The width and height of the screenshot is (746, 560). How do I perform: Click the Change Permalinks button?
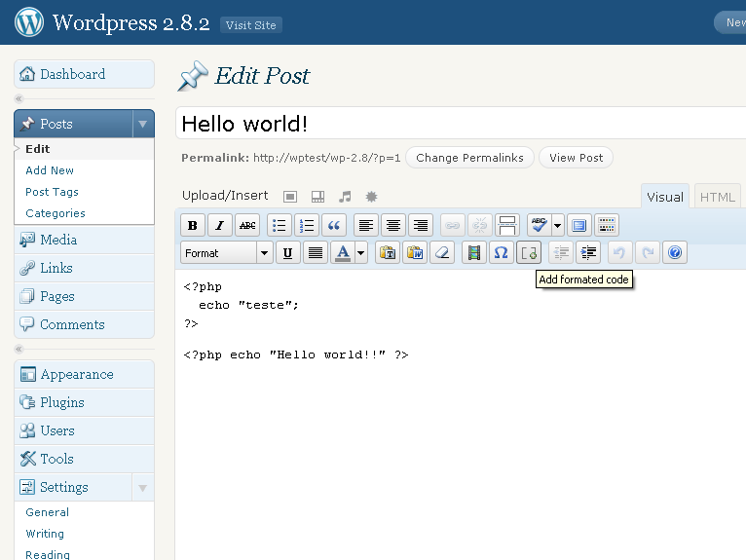click(x=469, y=158)
